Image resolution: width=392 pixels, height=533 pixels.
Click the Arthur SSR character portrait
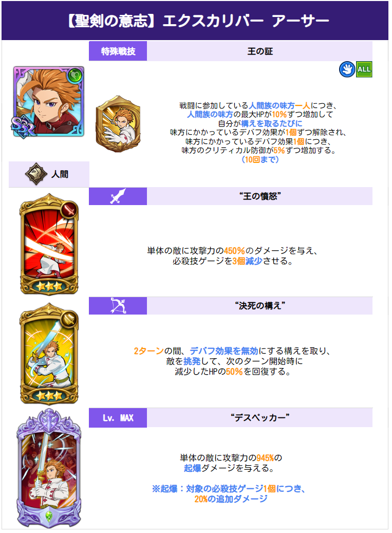49,102
